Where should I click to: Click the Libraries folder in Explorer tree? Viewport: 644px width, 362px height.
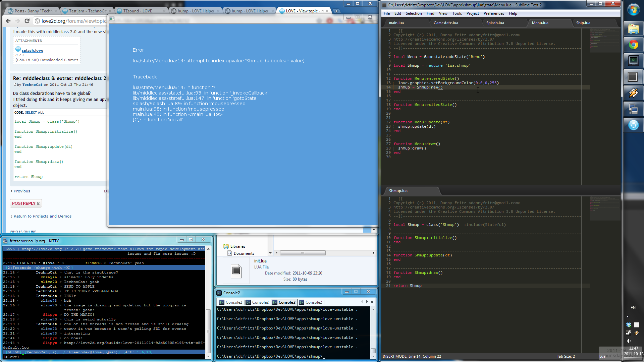click(237, 246)
